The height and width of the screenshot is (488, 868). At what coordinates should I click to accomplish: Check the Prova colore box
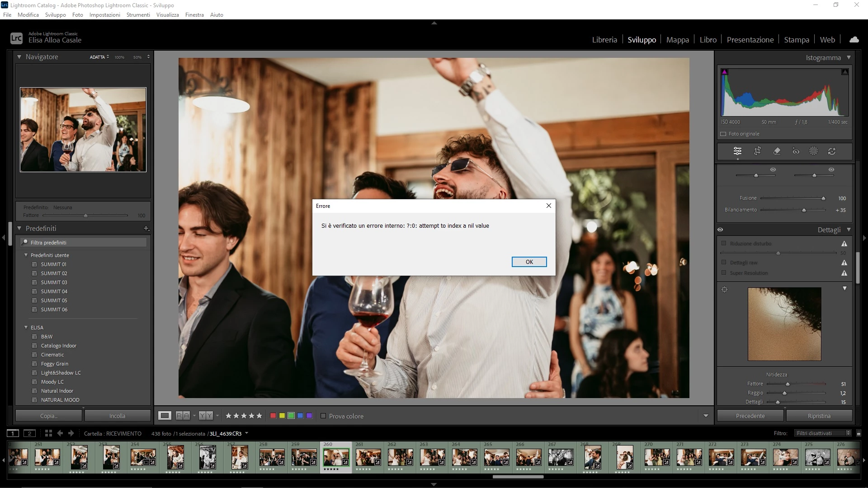tap(323, 416)
